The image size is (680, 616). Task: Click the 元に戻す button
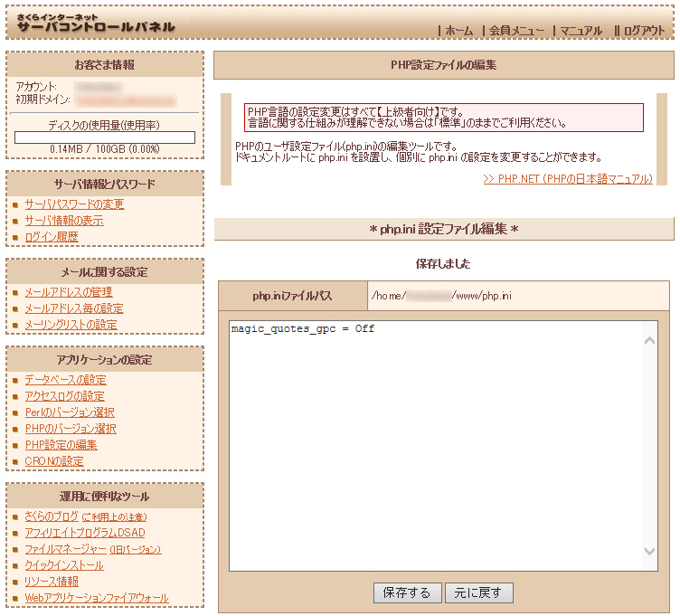point(479,593)
